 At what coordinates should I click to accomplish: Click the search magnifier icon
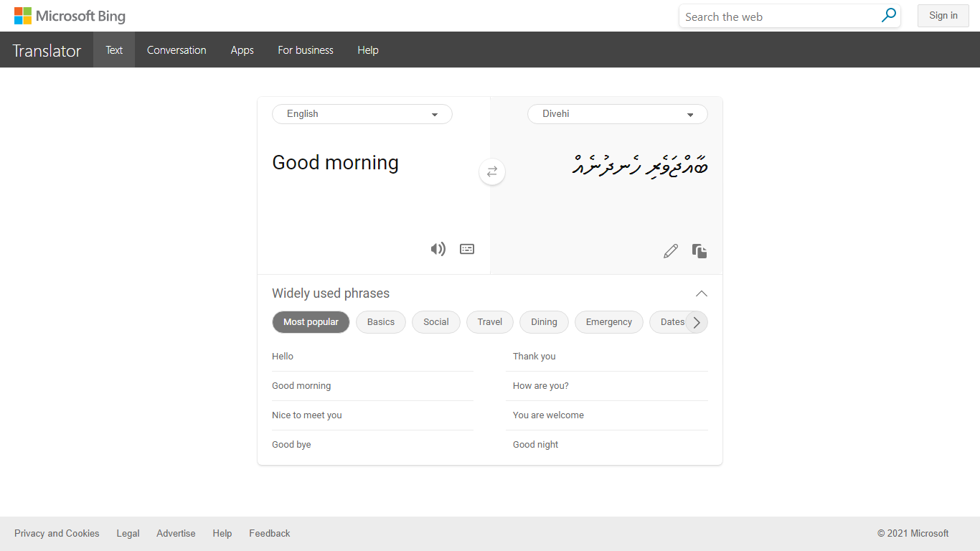tap(889, 16)
